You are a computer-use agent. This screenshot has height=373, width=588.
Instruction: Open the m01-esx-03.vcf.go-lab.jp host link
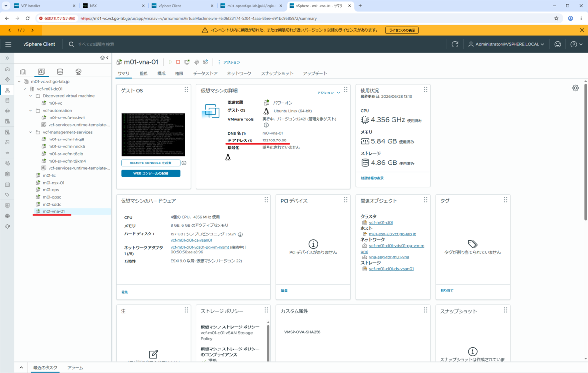coord(392,234)
